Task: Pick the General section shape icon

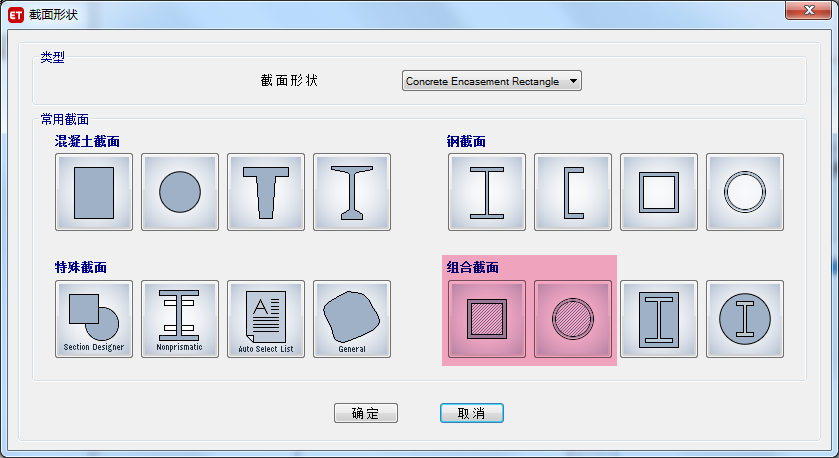Action: pos(352,319)
